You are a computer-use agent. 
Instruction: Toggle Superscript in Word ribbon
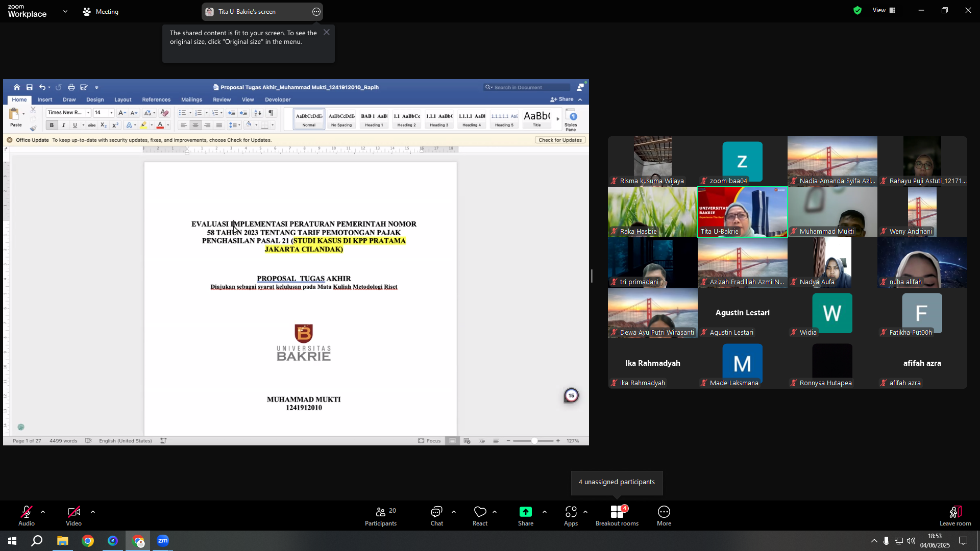click(x=115, y=125)
